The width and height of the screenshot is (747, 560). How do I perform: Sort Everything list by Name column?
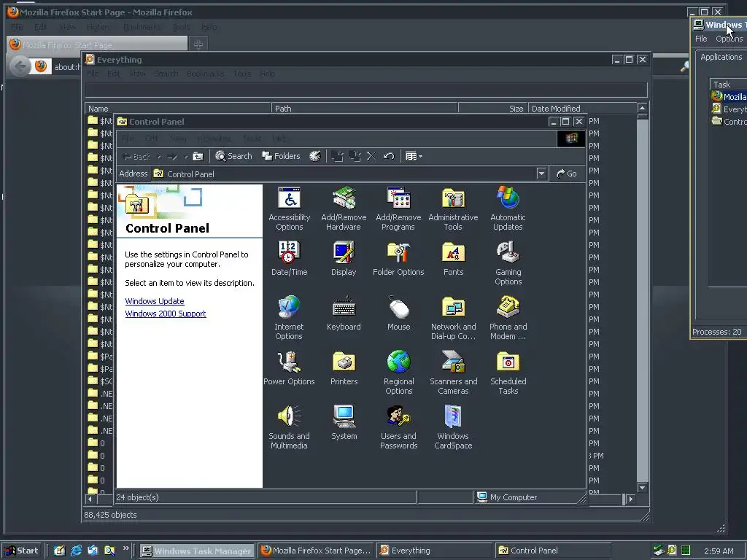[178, 109]
